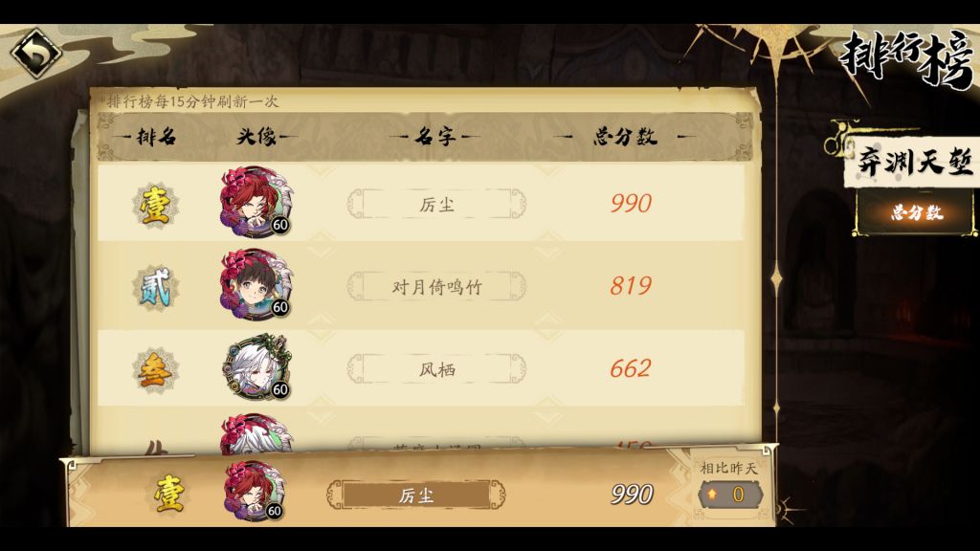Click name plate 厉尘 in first row
This screenshot has height=551, width=980.
(x=436, y=205)
